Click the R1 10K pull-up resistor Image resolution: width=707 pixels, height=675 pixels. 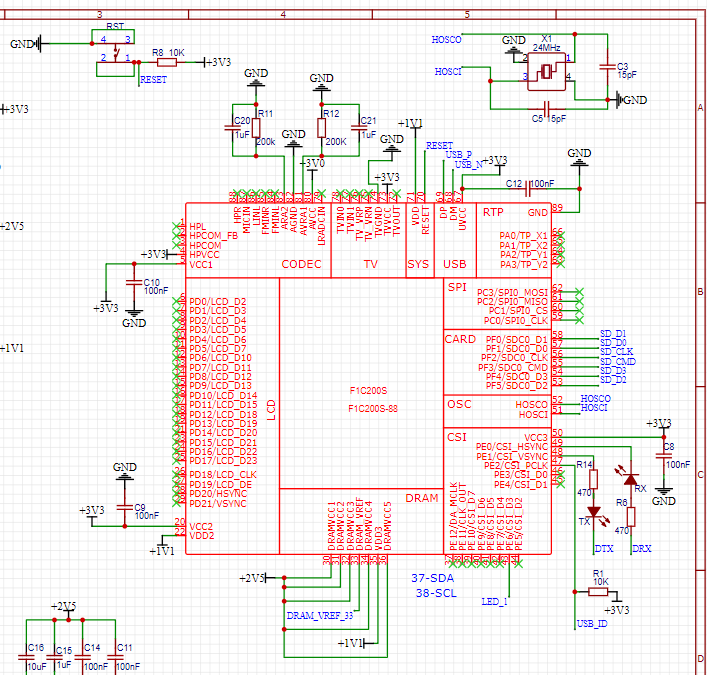598,592
